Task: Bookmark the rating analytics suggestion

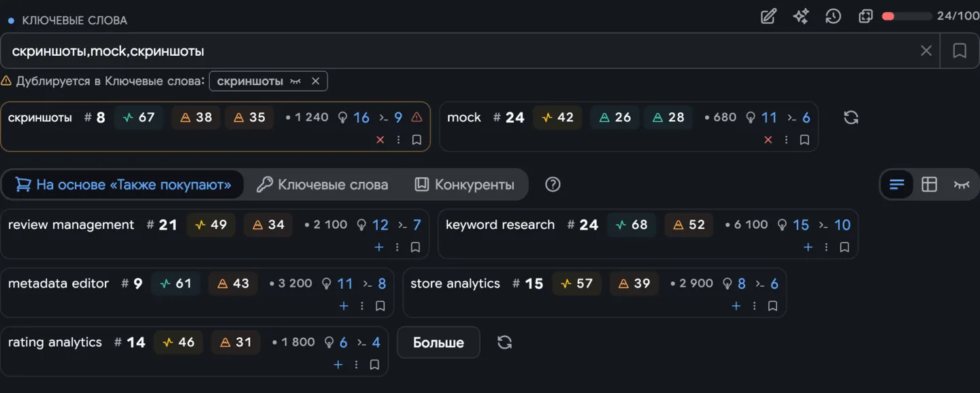Action: 374,364
